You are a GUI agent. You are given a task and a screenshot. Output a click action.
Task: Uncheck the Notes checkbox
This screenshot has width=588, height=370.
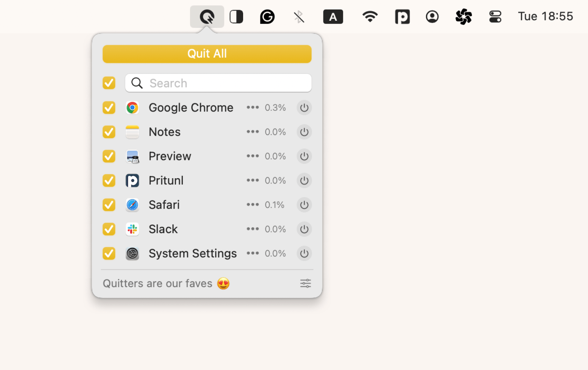click(x=109, y=132)
